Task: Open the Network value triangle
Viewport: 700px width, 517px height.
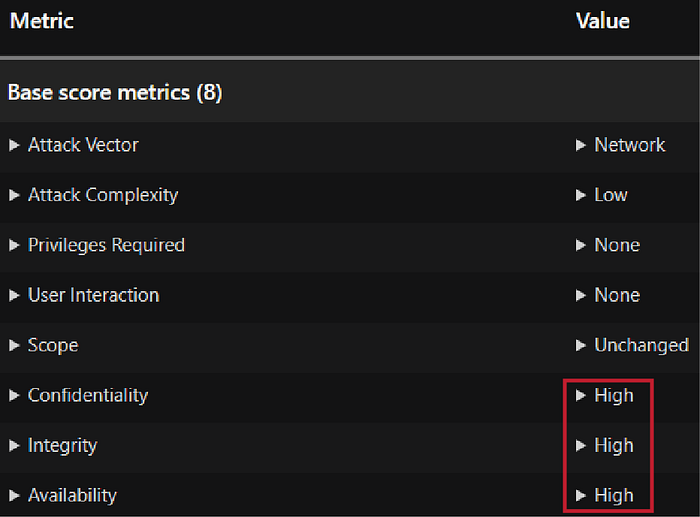Action: click(x=580, y=145)
